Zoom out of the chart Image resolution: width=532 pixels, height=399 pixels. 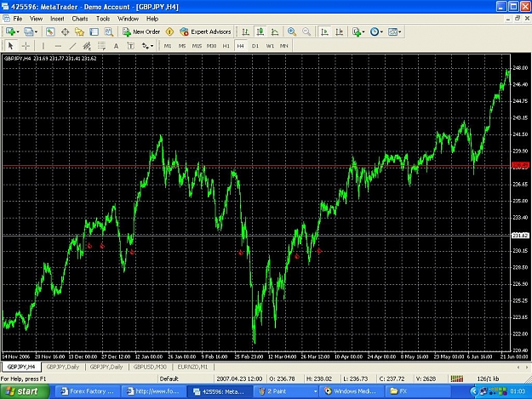(x=306, y=31)
